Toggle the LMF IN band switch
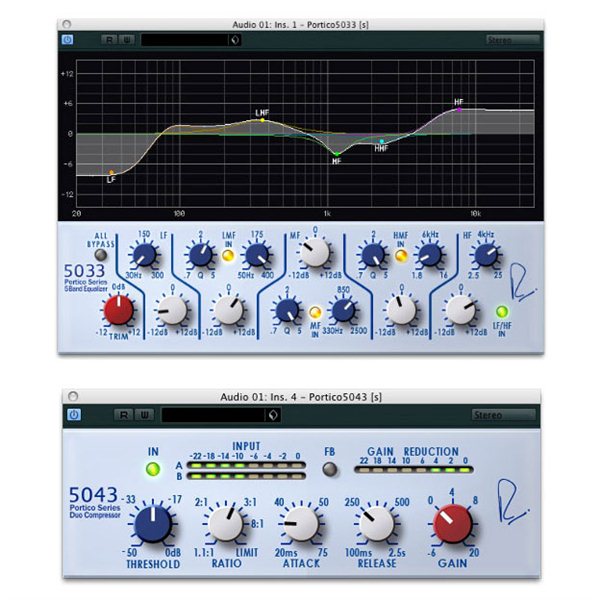 pos(229,256)
